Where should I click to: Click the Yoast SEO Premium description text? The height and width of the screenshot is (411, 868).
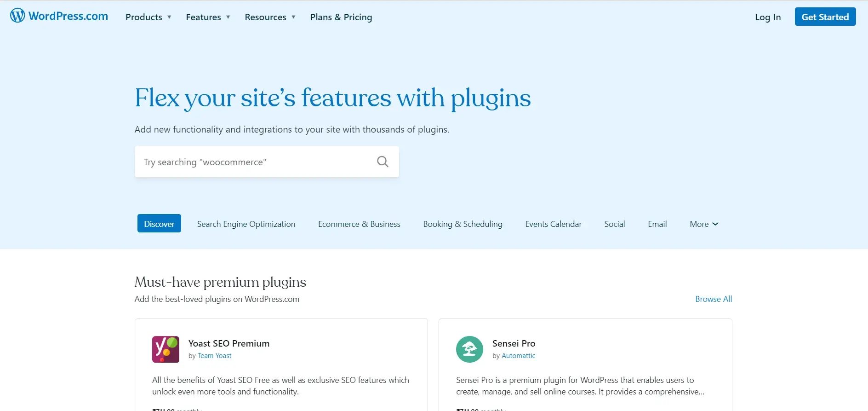(280, 386)
